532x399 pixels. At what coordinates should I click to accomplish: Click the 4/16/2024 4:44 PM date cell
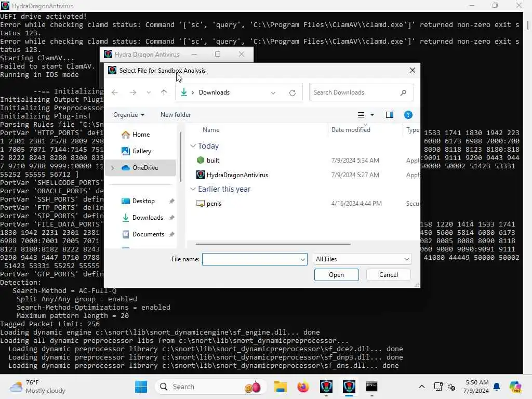(356, 204)
